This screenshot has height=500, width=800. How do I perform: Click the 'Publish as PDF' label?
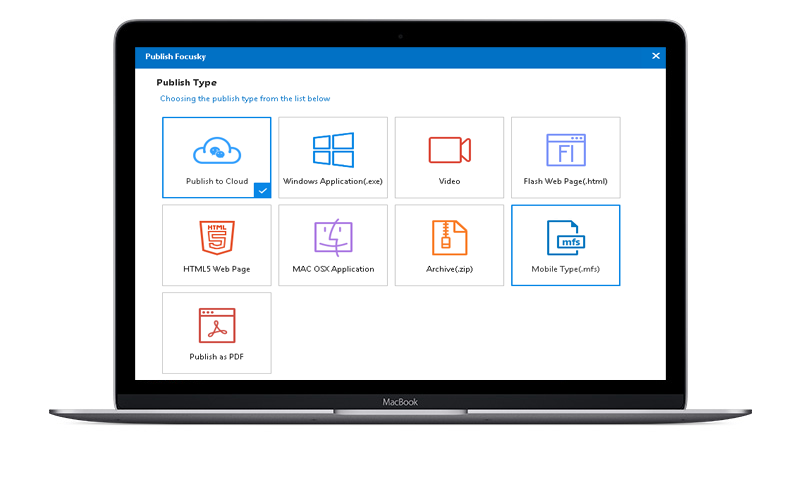pos(216,357)
